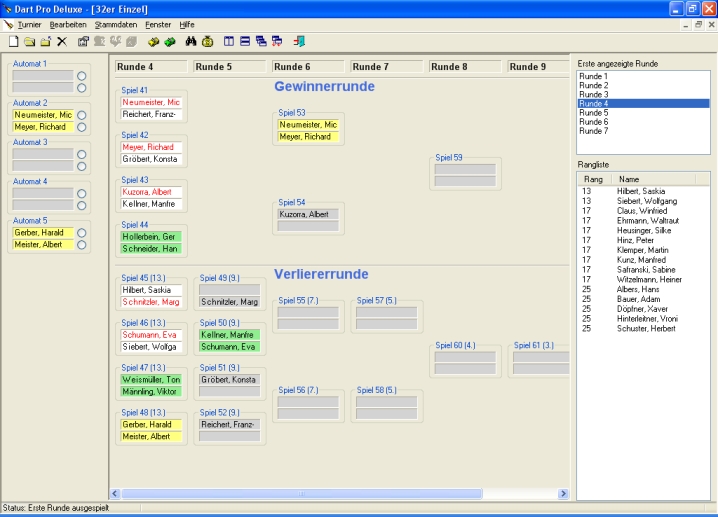Click the open folder toolbar icon
Viewport: 718px width, 517px height.
[30, 41]
